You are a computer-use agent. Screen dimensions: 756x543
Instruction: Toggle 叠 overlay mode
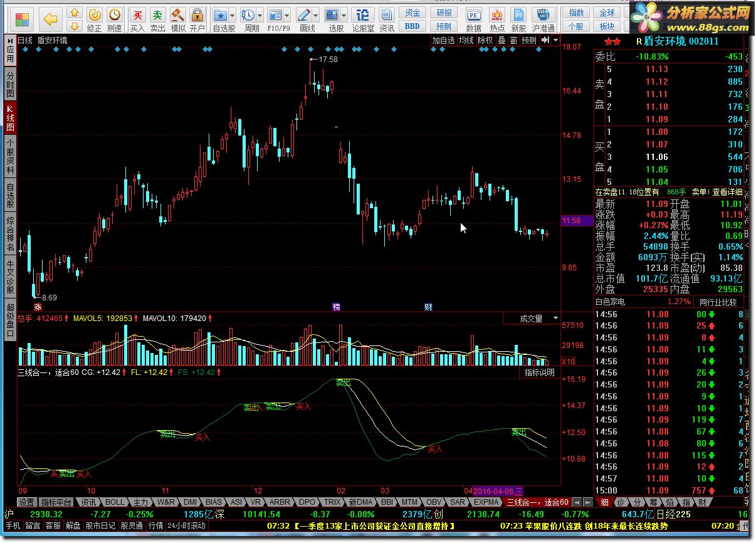click(501, 40)
